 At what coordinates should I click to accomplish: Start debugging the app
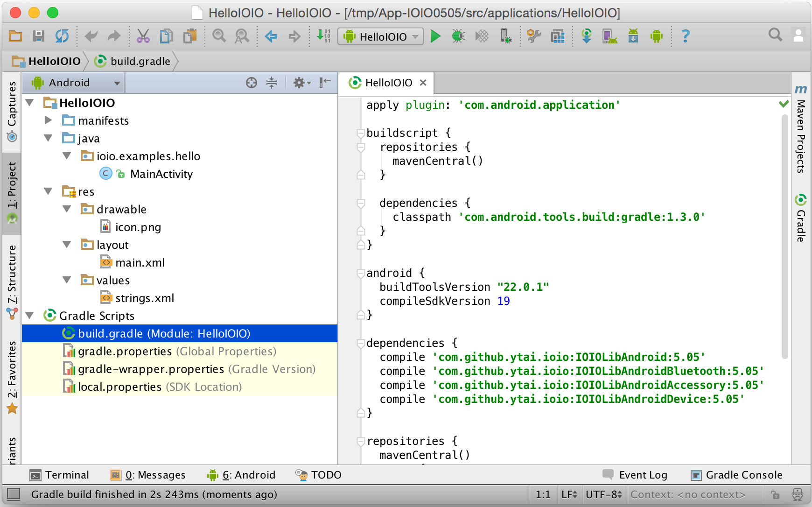click(x=458, y=36)
